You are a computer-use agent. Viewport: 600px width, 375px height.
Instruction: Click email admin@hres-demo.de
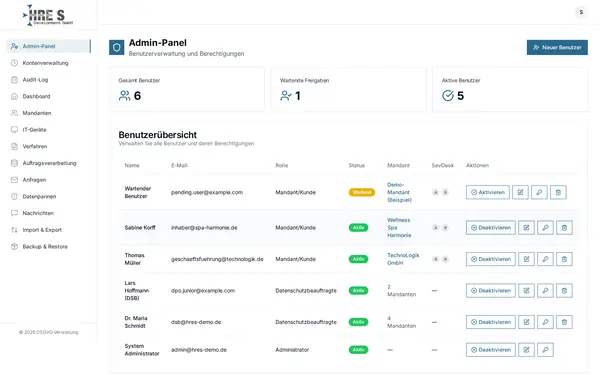click(x=199, y=350)
